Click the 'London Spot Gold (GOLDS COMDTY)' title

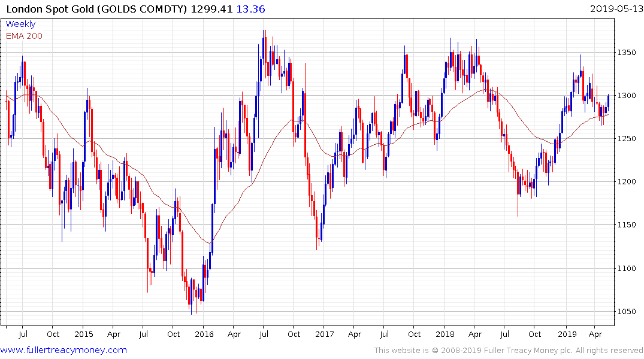pos(96,9)
